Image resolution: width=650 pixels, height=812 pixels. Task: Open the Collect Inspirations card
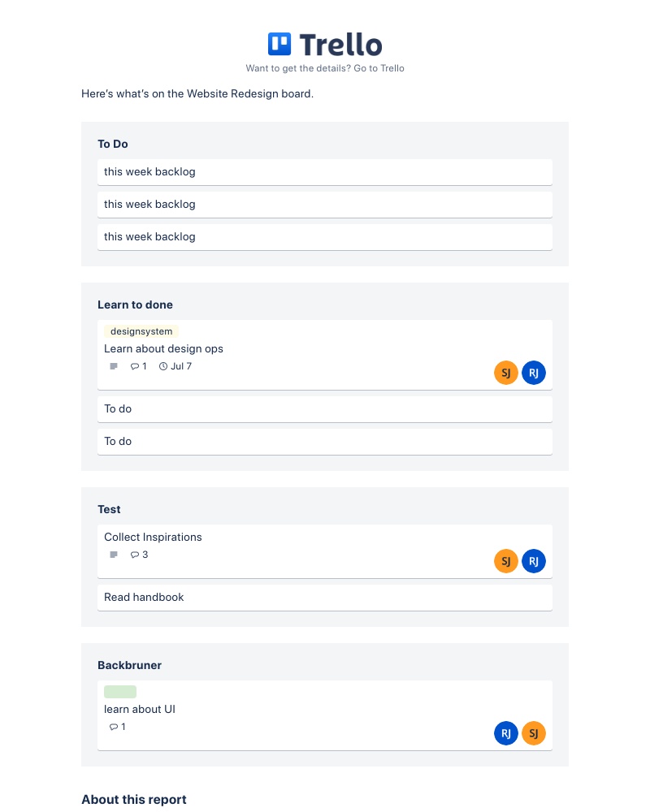tap(153, 537)
